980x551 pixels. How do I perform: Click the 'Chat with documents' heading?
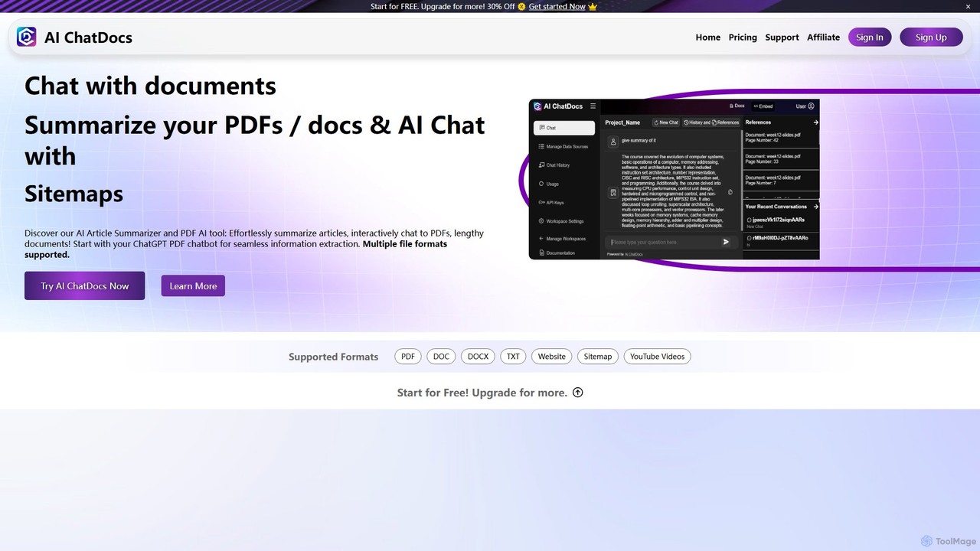click(x=150, y=85)
